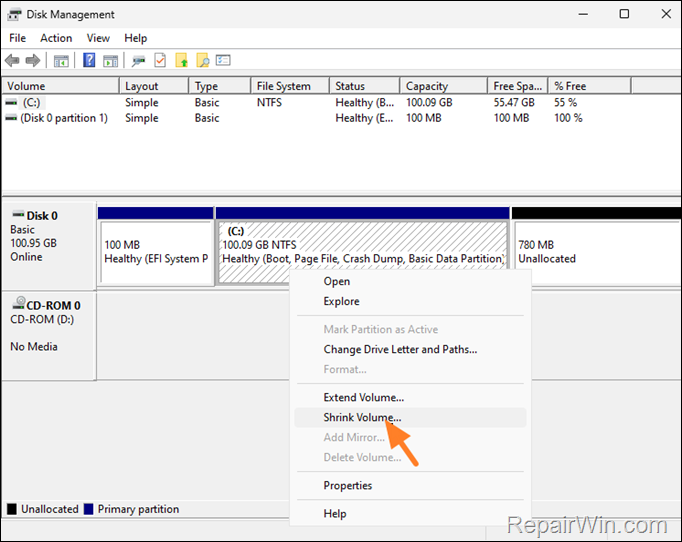Click the checkmark Properties toolbar icon
682x542 pixels.
[x=160, y=60]
